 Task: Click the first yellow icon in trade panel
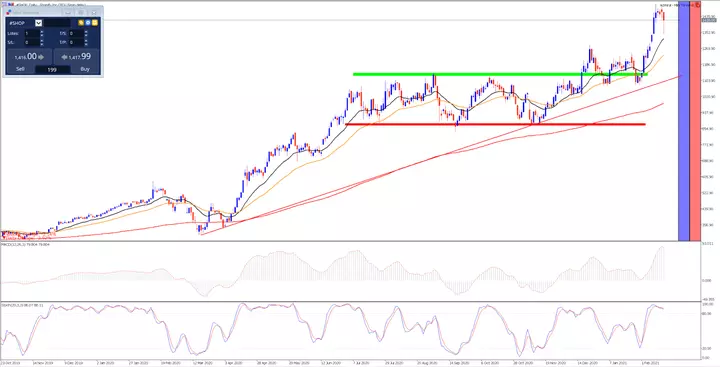(81, 23)
